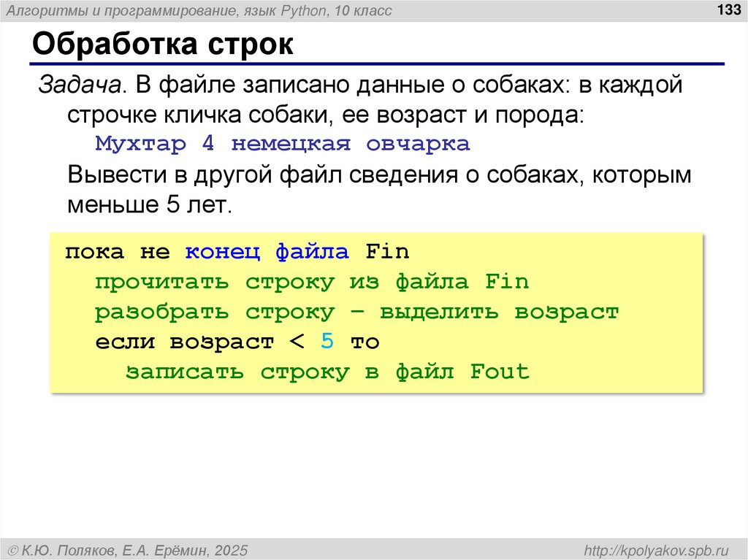Select the line пока не конец файла Fin
748x560 pixels.
tap(236, 250)
